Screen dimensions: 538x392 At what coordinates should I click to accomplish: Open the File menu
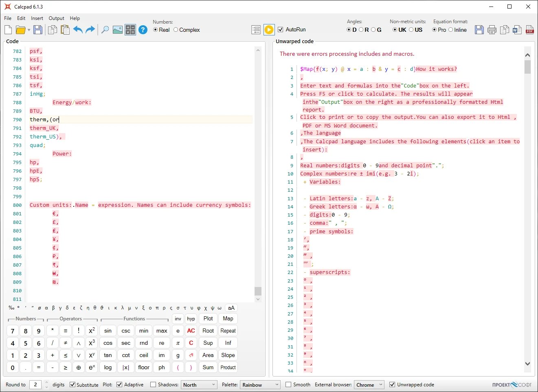pos(8,18)
